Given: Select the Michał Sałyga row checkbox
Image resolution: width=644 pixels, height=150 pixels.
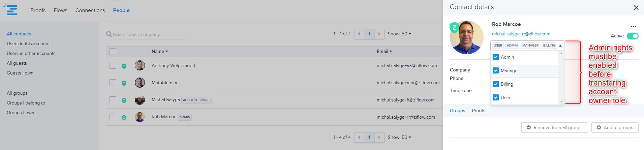Looking at the screenshot, I should pos(113,100).
